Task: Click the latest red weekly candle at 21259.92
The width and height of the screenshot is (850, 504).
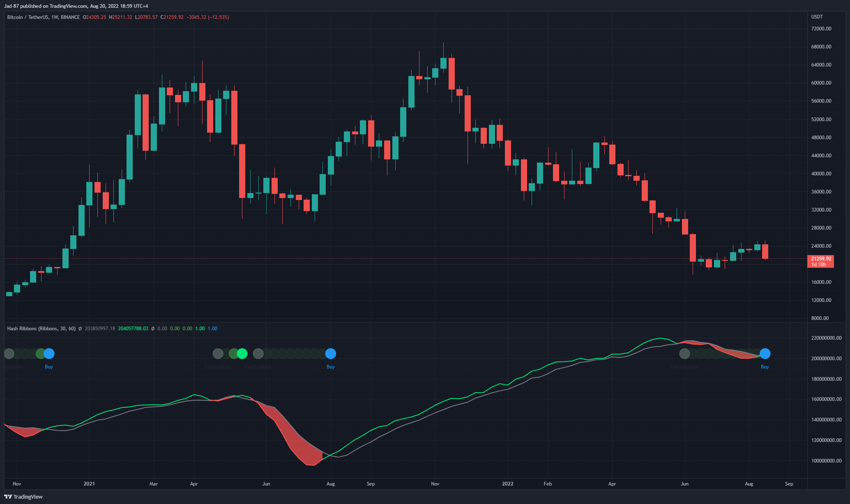Action: (x=765, y=251)
